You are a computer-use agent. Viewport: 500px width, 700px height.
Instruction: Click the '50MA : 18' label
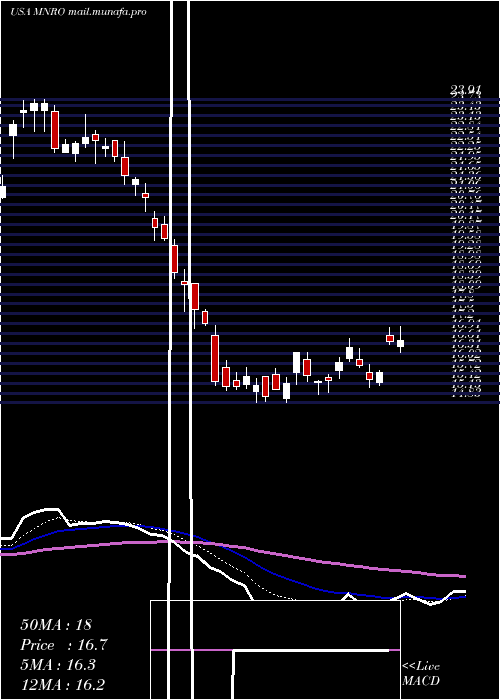[x=56, y=625]
